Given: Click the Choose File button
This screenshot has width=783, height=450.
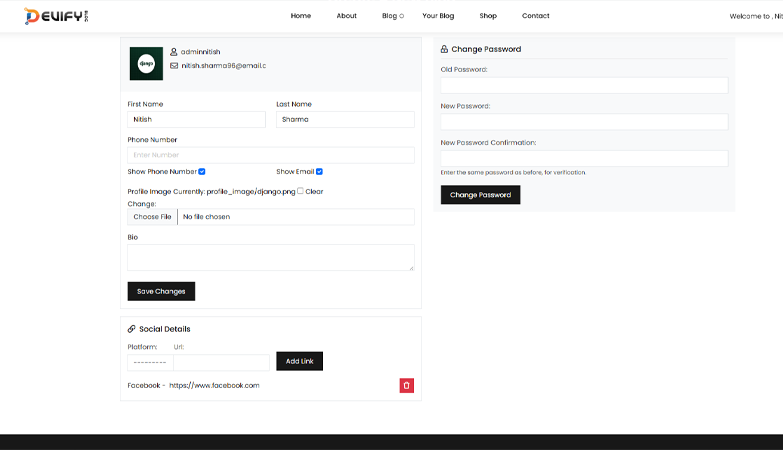Looking at the screenshot, I should click(x=153, y=217).
